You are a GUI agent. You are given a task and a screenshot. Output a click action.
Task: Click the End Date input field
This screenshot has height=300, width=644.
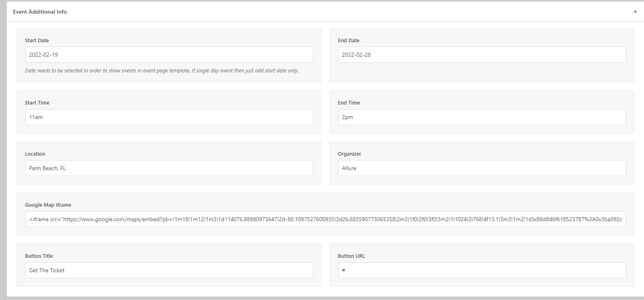[482, 55]
